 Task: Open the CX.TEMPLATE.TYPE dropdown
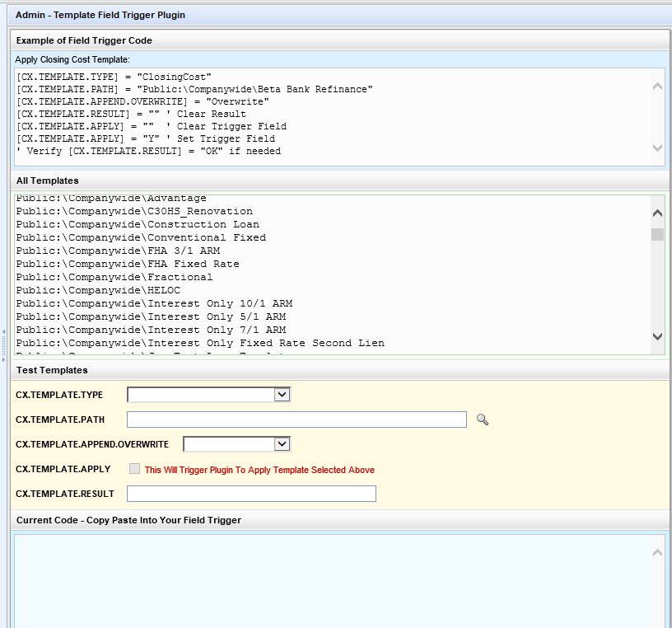click(x=209, y=395)
